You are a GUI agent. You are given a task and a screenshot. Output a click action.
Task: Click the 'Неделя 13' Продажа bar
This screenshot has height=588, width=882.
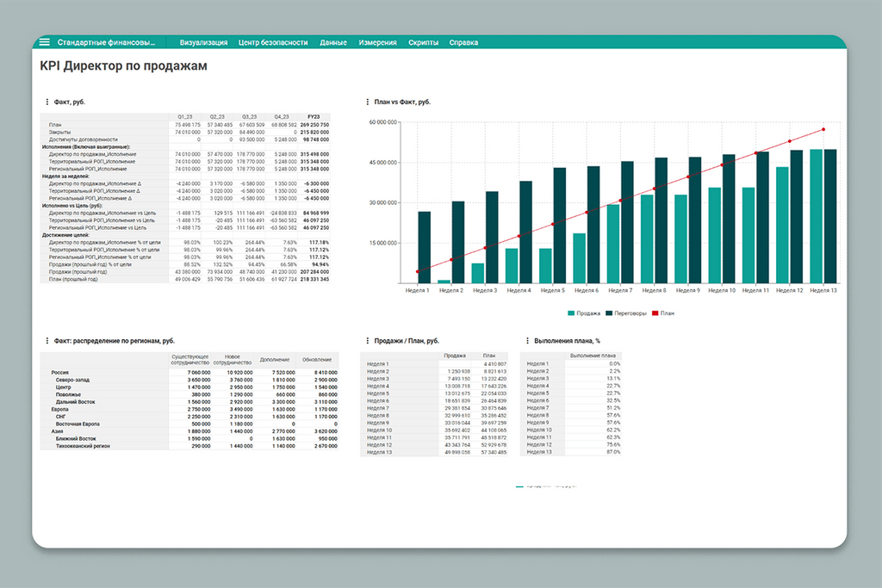pyautogui.click(x=817, y=216)
